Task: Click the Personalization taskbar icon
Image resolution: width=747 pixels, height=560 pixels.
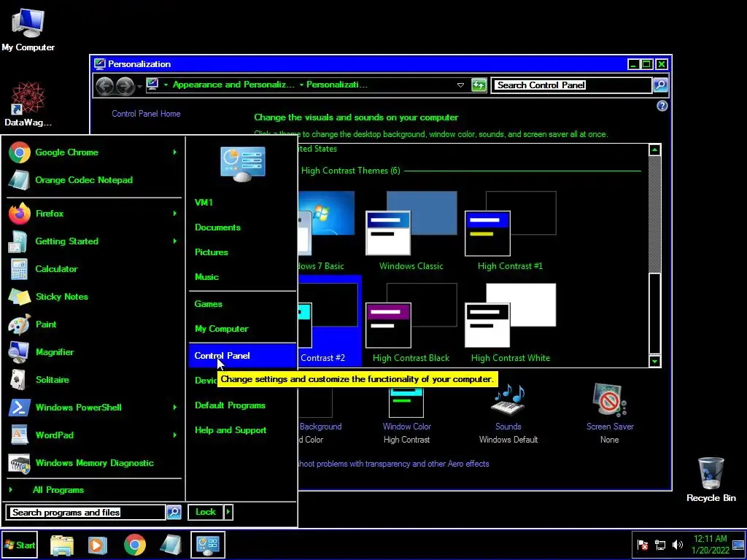Action: click(208, 545)
